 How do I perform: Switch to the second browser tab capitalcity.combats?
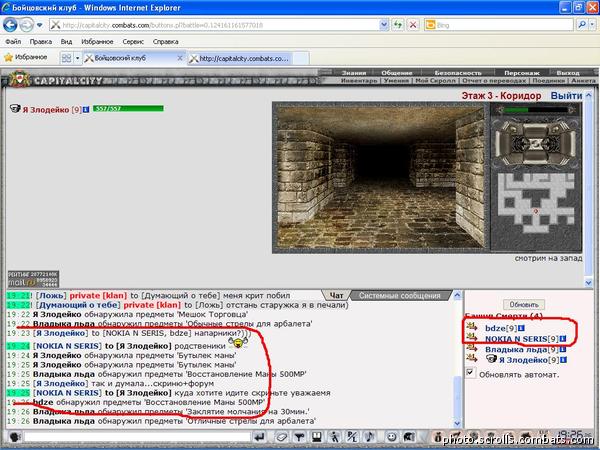(x=244, y=58)
